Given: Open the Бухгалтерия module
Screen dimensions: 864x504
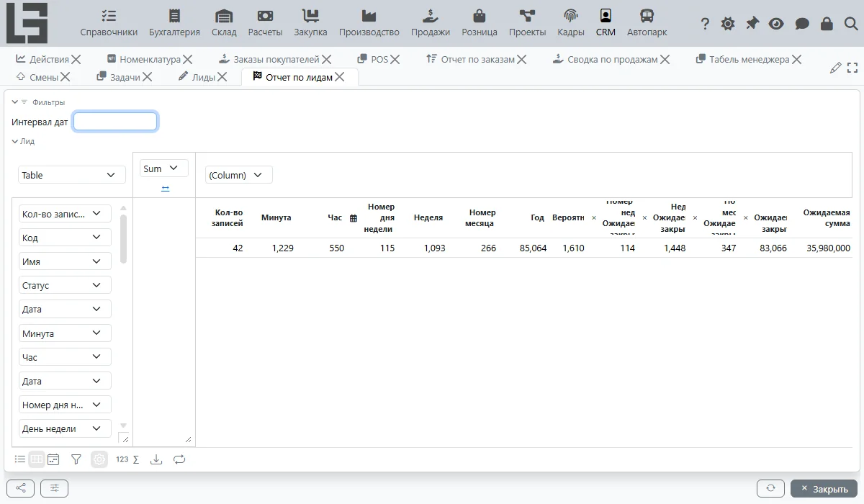Looking at the screenshot, I should [174, 23].
